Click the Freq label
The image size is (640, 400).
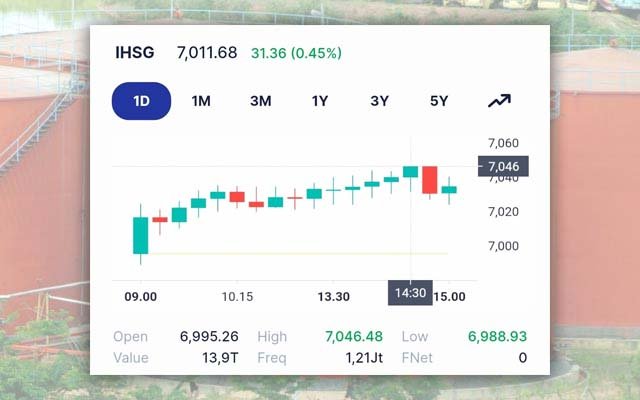(x=272, y=358)
